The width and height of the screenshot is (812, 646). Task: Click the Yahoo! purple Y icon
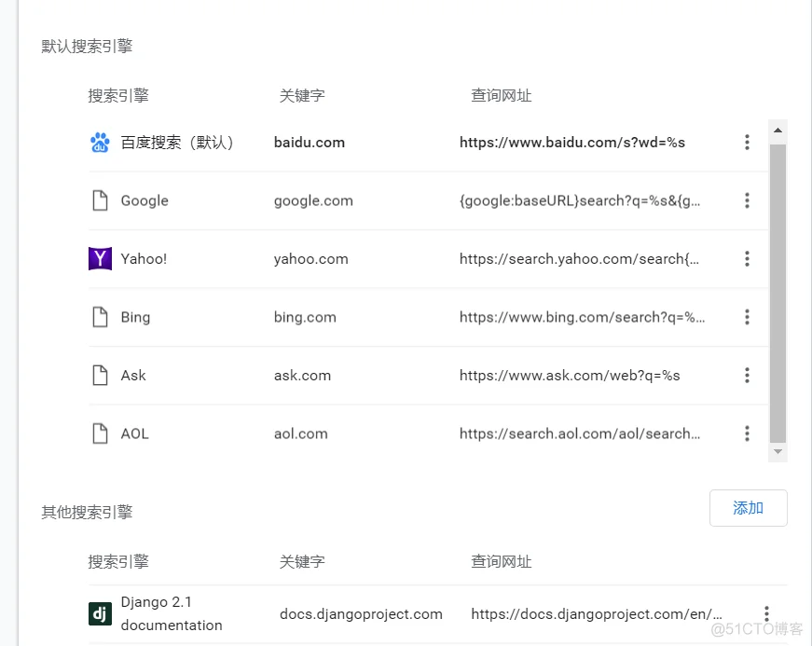point(100,259)
